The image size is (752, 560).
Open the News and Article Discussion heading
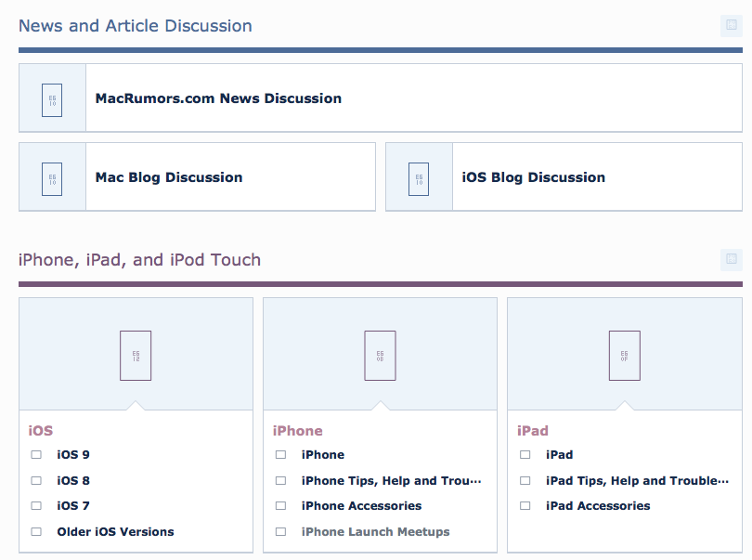pos(136,26)
